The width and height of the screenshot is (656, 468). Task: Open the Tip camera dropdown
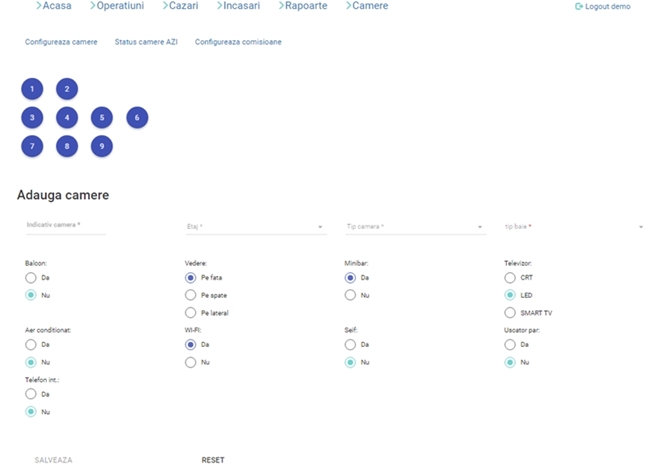(415, 227)
